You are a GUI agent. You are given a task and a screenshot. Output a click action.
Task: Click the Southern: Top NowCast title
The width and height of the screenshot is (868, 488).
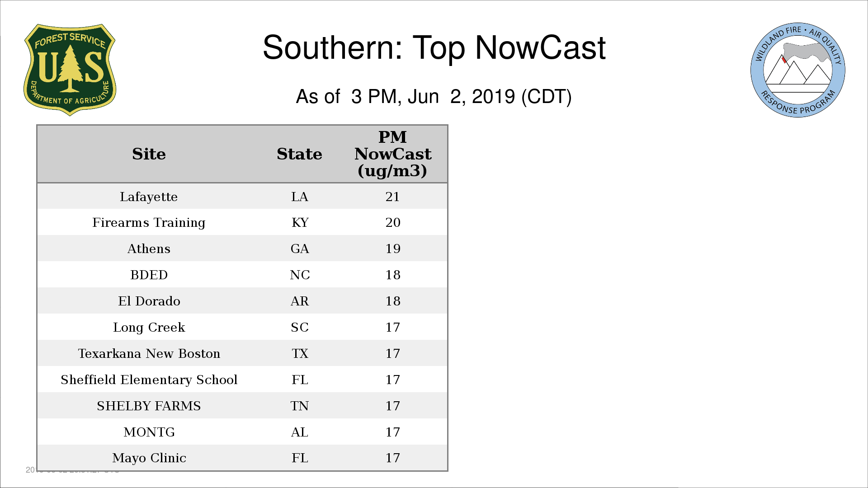[x=434, y=47]
